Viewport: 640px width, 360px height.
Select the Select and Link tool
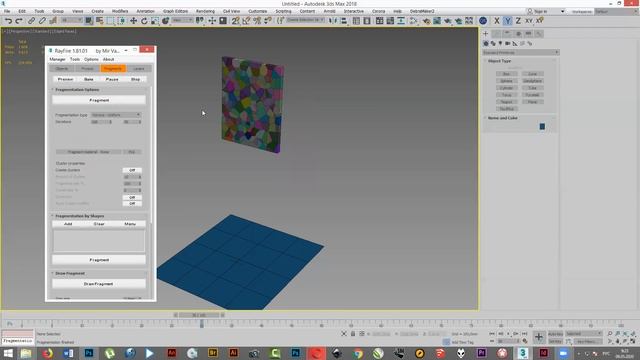tap(31, 21)
